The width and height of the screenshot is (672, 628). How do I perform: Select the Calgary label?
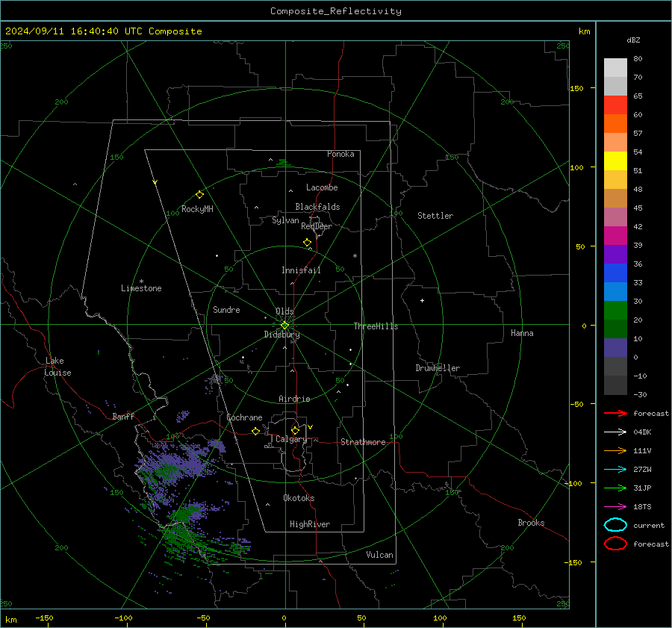291,439
